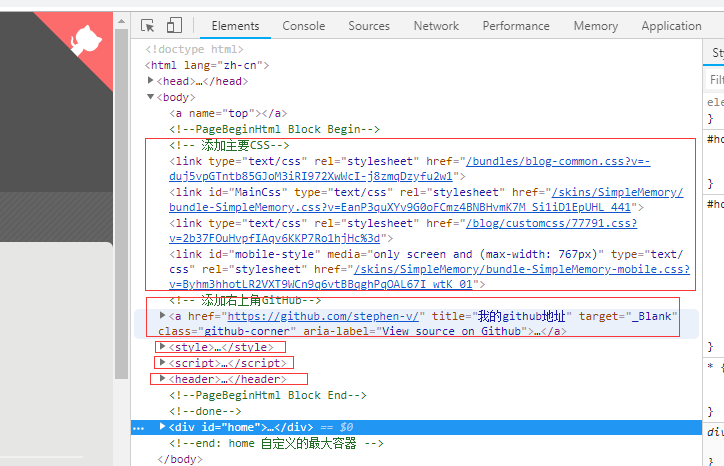The width and height of the screenshot is (724, 466).
Task: Open the Performance tab
Action: [x=516, y=26]
